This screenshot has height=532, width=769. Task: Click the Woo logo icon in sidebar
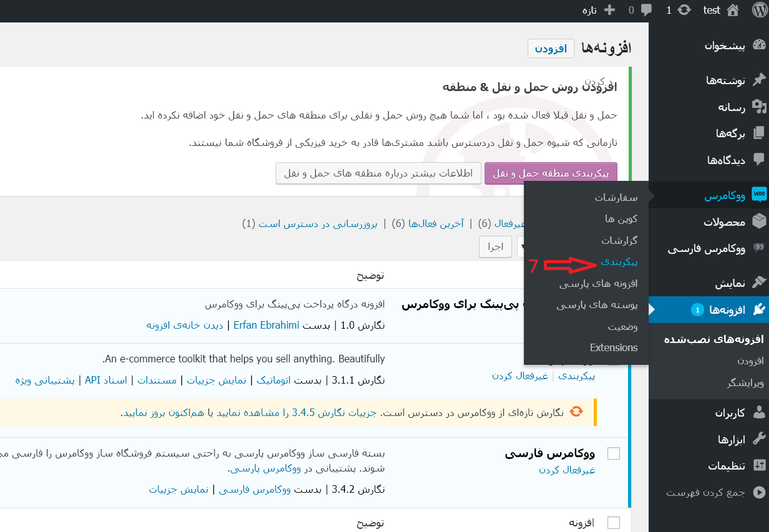pos(759,195)
